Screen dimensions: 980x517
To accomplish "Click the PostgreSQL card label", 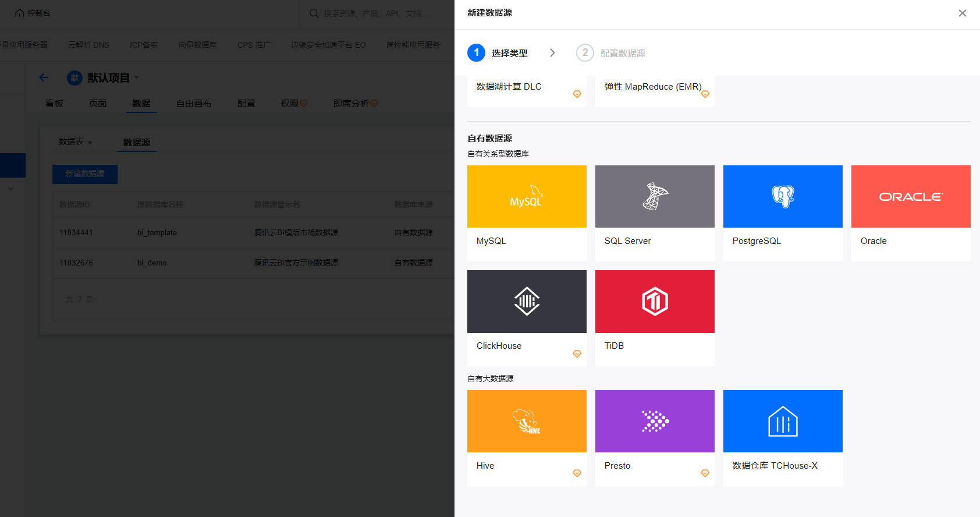I will [x=757, y=241].
